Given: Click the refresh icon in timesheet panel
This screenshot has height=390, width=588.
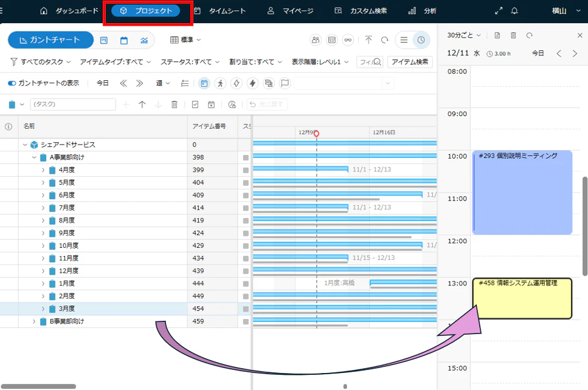Looking at the screenshot, I should tap(530, 35).
